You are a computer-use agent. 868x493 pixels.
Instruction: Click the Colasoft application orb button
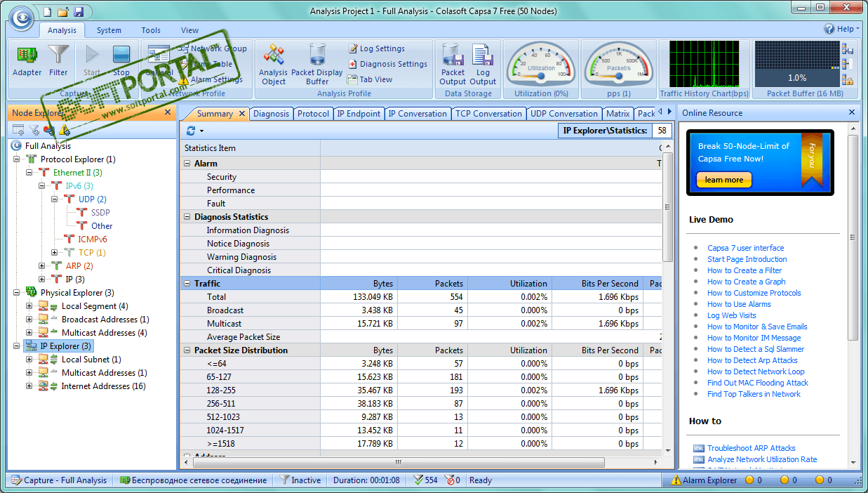(x=22, y=18)
